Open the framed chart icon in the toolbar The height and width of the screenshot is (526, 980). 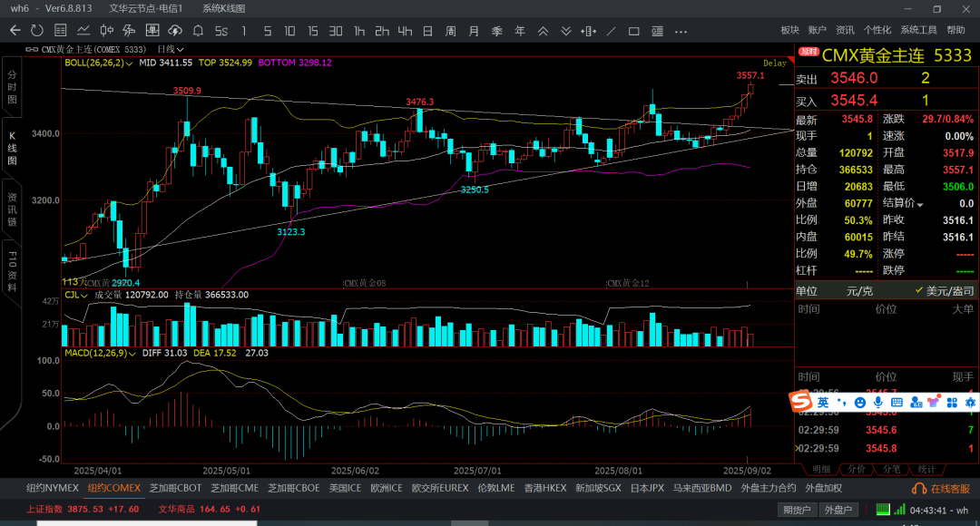[x=152, y=31]
